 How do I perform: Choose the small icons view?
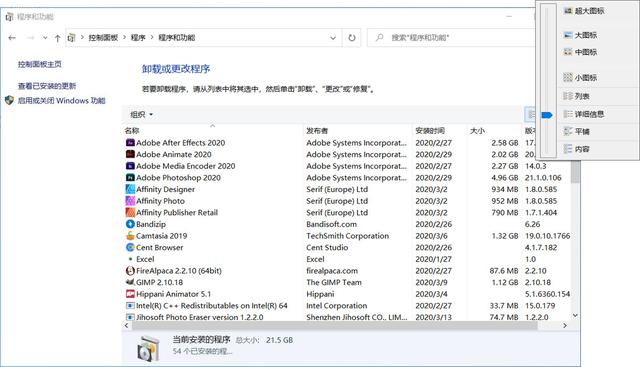(x=580, y=78)
